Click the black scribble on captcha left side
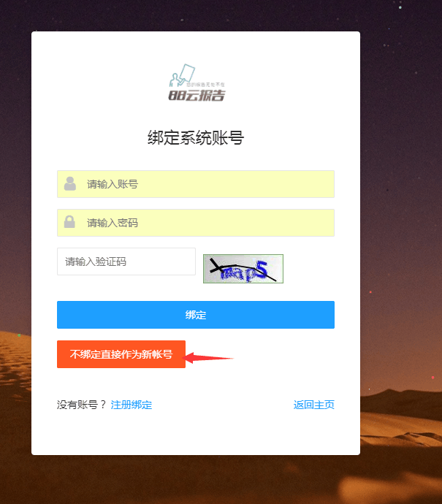This screenshot has width=442, height=504. click(216, 265)
